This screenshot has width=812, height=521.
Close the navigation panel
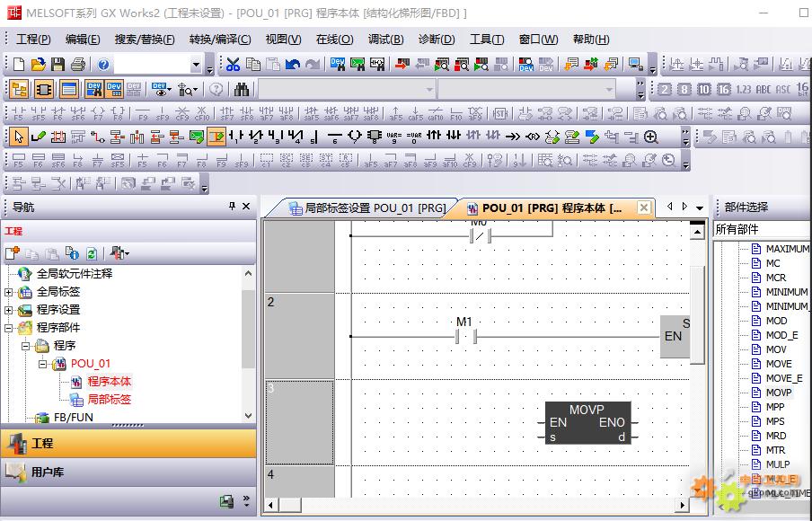(246, 206)
